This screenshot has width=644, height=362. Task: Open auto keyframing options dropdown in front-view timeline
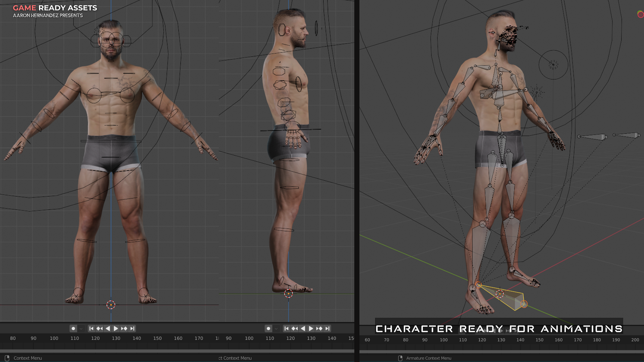pyautogui.click(x=81, y=329)
